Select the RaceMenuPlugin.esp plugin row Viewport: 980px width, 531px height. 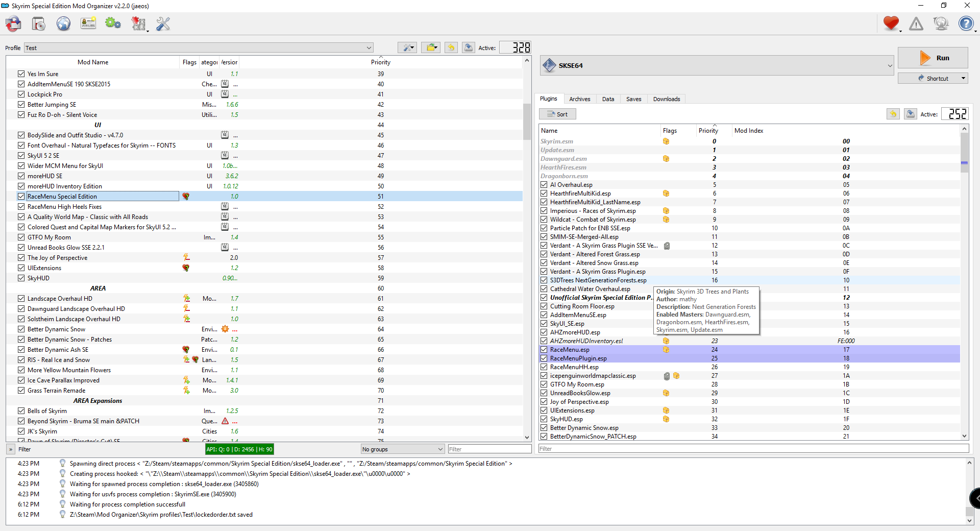[749, 358]
